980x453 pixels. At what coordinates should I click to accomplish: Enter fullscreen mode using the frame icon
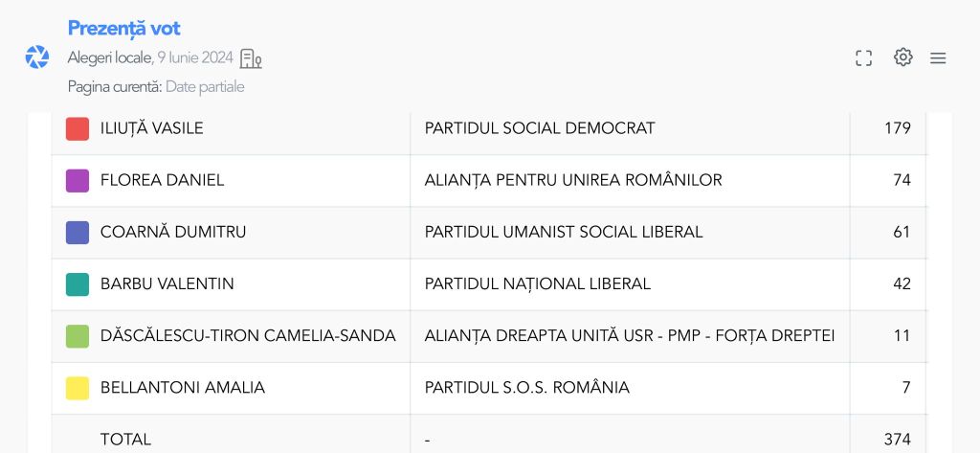863,58
